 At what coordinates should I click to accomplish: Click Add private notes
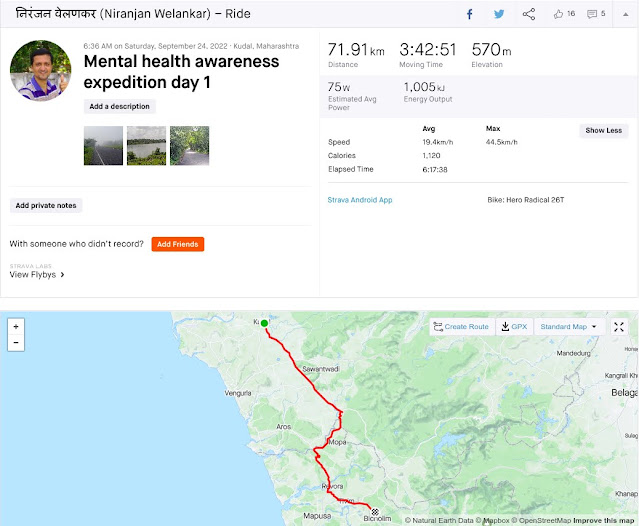click(46, 206)
